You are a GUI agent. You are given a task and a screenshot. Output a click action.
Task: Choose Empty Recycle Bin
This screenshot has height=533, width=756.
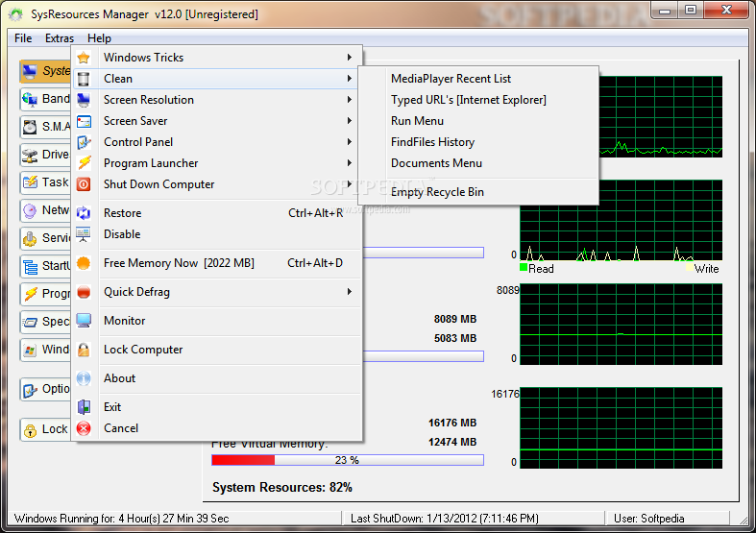[x=478, y=192]
